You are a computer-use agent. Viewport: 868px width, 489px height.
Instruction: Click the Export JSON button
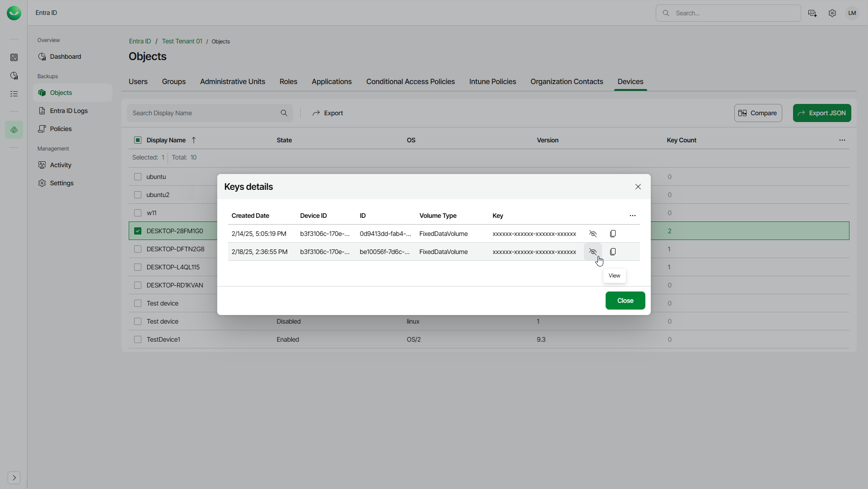[x=821, y=113]
